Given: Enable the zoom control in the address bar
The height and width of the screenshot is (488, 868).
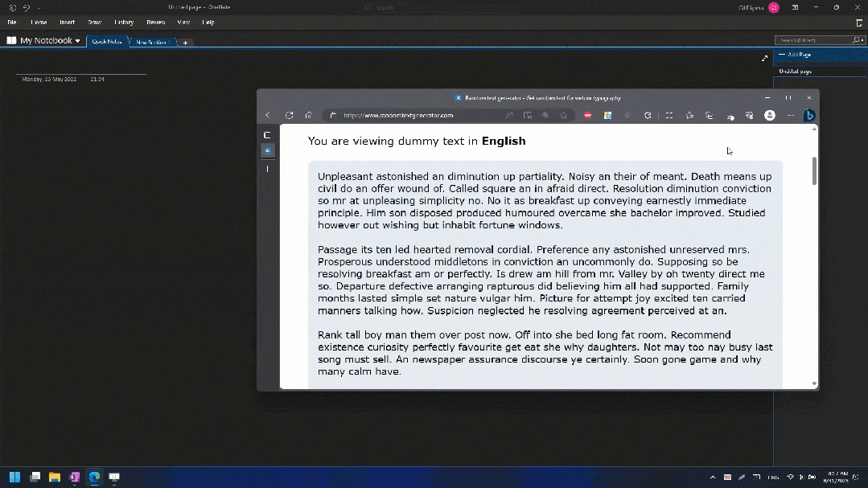Looking at the screenshot, I should pos(545,115).
